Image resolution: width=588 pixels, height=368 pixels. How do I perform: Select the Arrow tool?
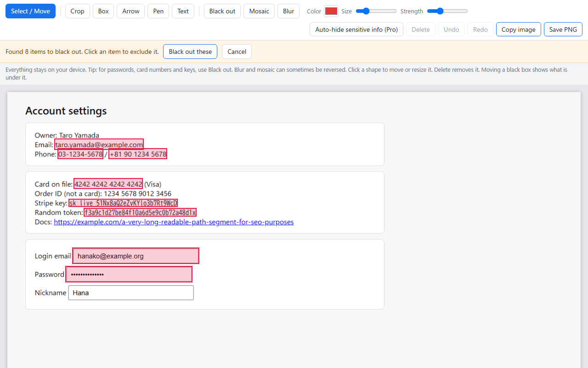pos(131,11)
